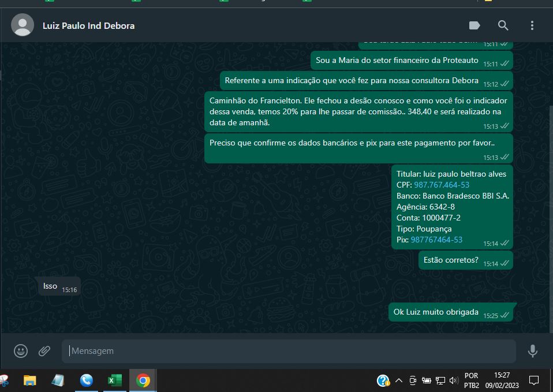Open File Explorer from the taskbar
The height and width of the screenshot is (392, 553).
click(x=29, y=380)
